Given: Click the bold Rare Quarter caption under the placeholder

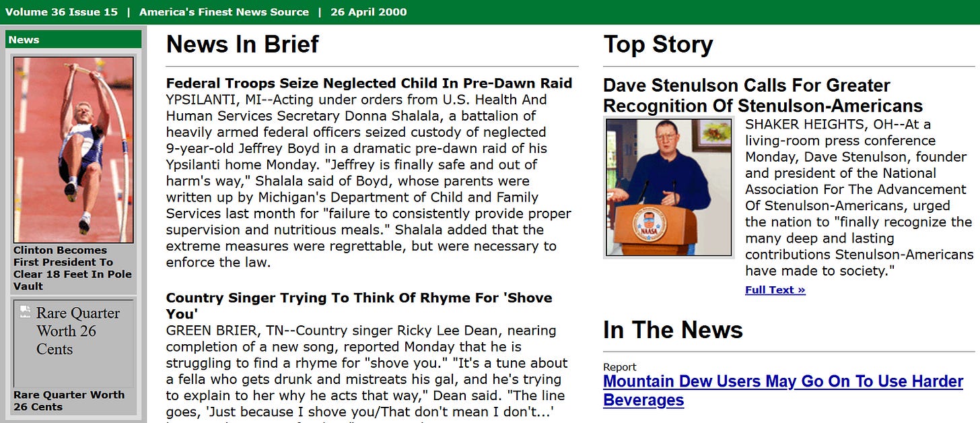Looking at the screenshot, I should point(69,401).
